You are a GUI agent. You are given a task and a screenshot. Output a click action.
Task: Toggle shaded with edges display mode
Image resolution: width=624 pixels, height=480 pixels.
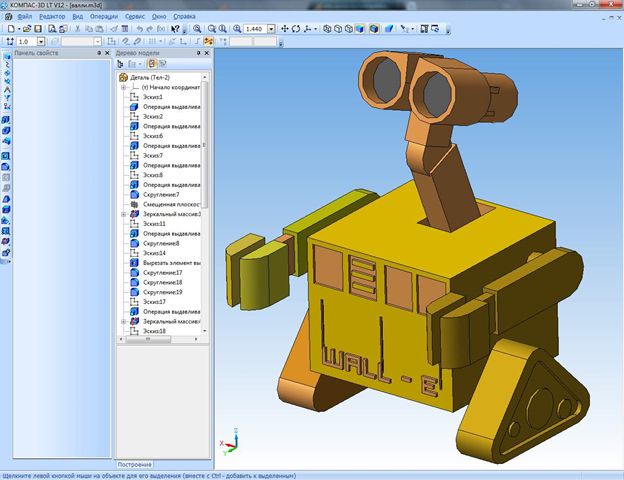pyautogui.click(x=374, y=29)
